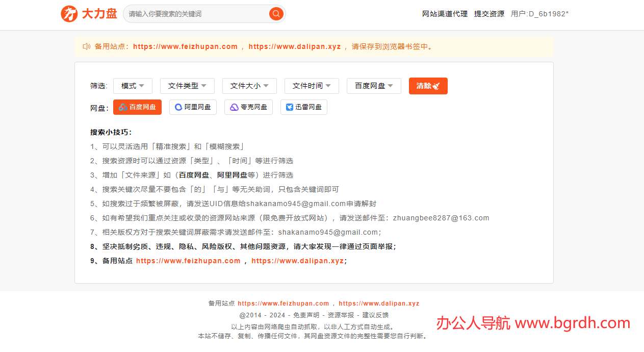The width and height of the screenshot is (644, 352).
Task: Open the 文件时间 filter dropdown
Action: [312, 86]
